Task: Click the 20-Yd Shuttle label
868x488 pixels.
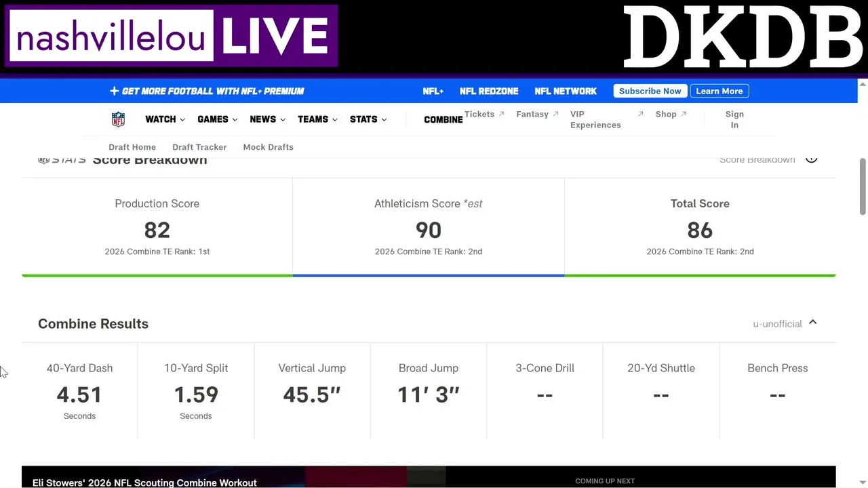Action: (x=661, y=368)
